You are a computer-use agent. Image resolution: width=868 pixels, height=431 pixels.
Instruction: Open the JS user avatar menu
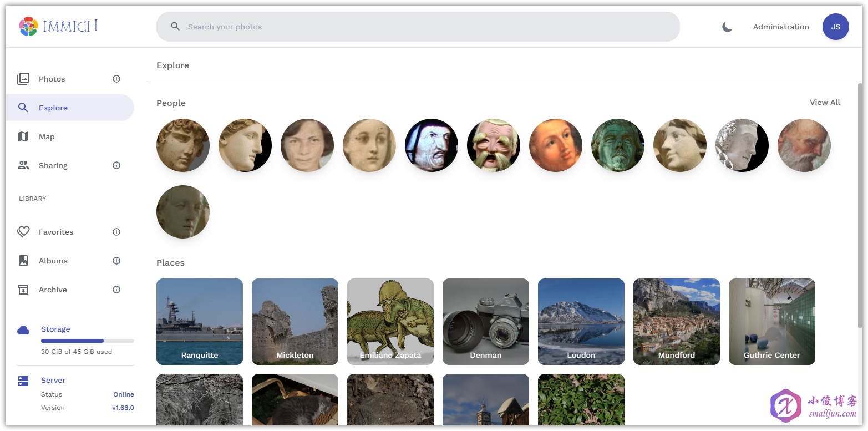pos(835,27)
